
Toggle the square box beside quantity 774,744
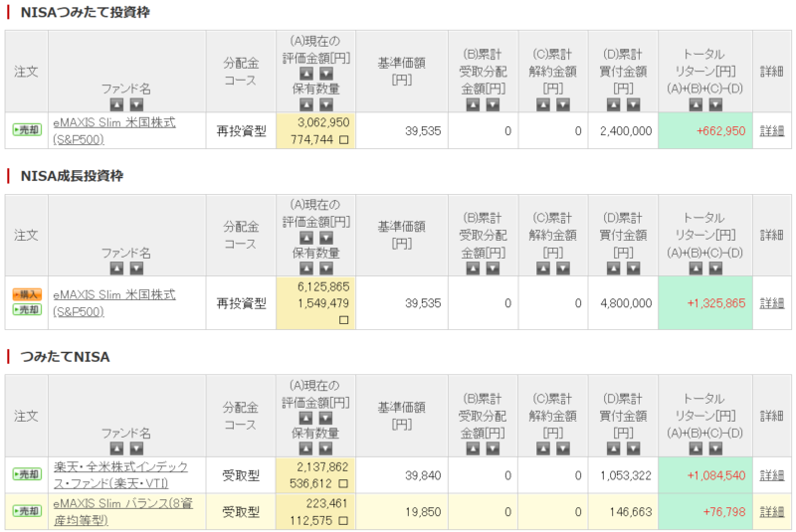click(x=343, y=141)
